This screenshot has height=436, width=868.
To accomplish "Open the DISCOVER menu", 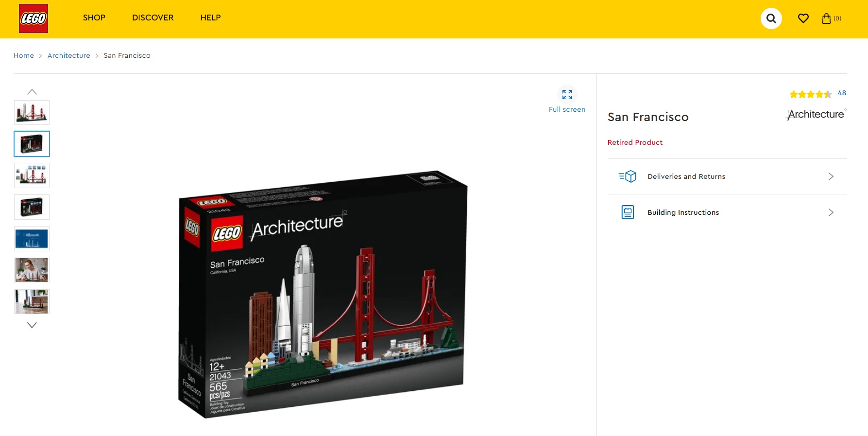I will tap(153, 18).
